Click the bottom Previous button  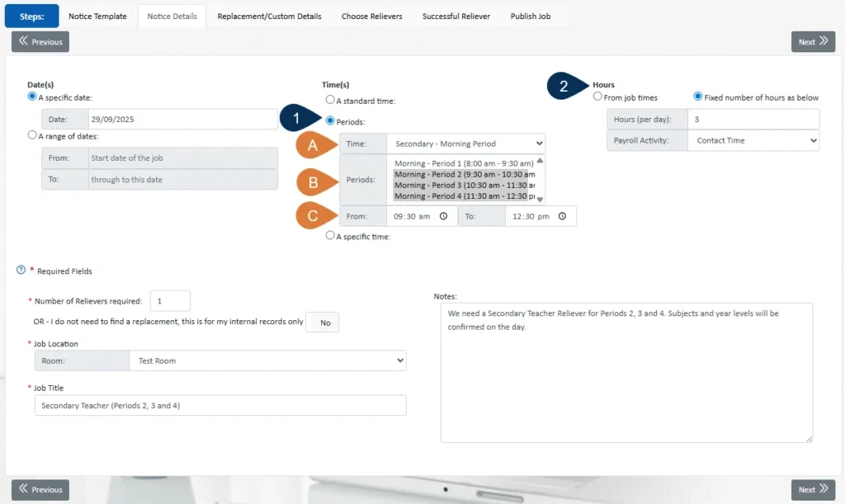(x=40, y=489)
